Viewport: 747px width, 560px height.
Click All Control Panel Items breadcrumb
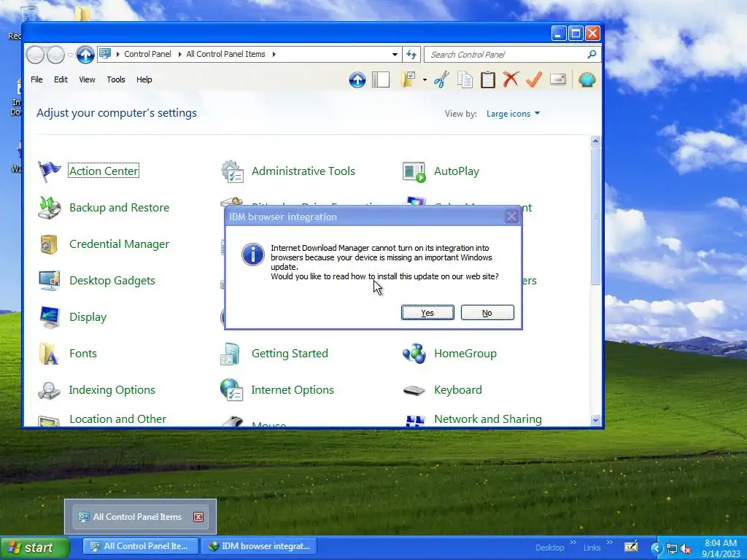coord(225,54)
